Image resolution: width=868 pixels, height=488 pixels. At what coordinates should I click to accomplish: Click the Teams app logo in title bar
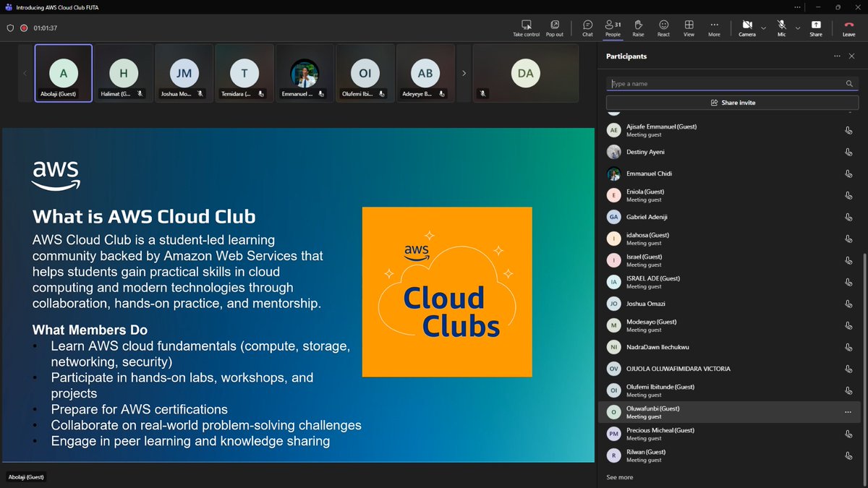[x=8, y=7]
